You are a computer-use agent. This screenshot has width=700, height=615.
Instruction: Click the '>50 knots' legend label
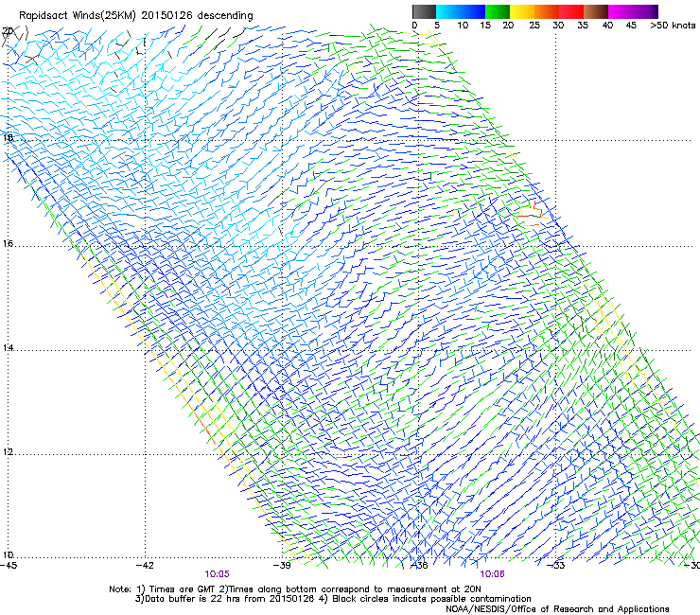[673, 26]
